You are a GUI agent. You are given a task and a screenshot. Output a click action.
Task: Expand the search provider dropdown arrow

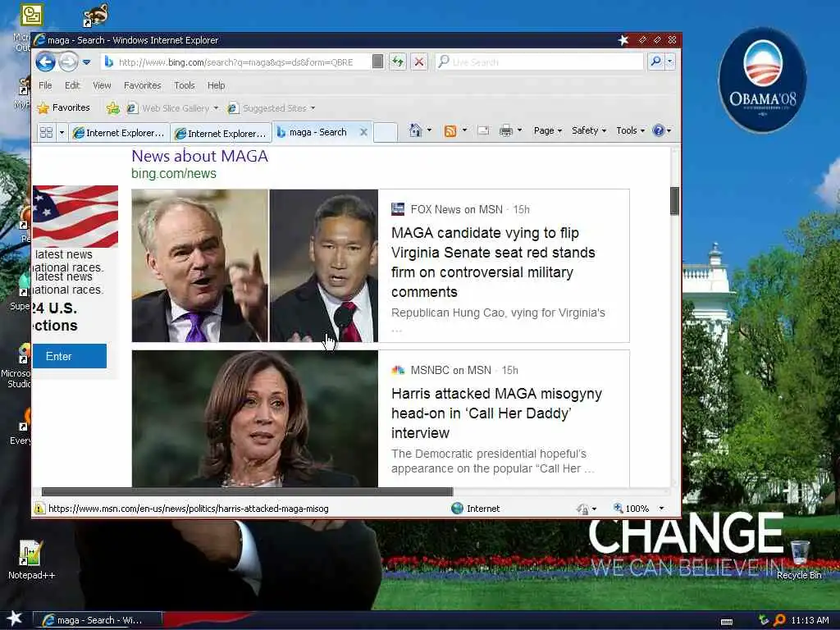coord(669,62)
